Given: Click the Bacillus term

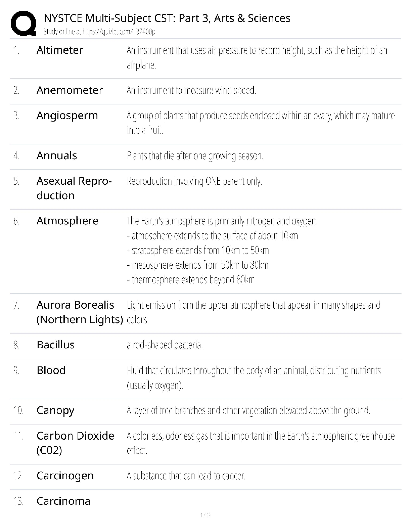Looking at the screenshot, I should [55, 345].
